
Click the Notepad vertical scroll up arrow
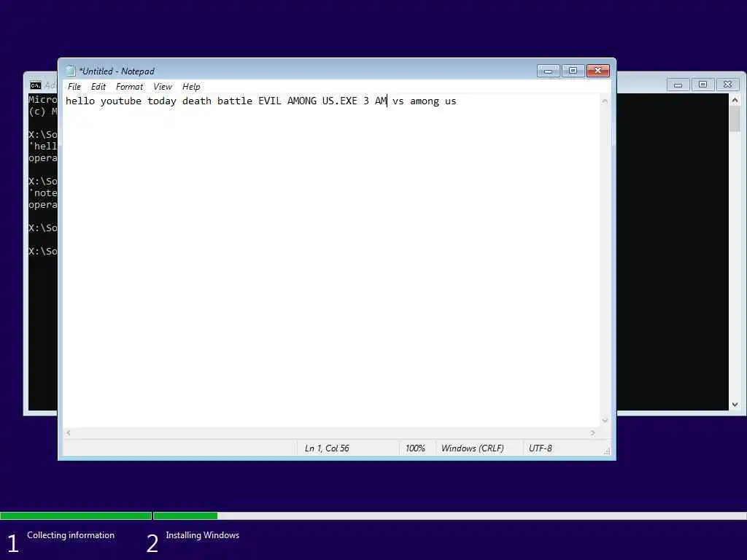(605, 101)
